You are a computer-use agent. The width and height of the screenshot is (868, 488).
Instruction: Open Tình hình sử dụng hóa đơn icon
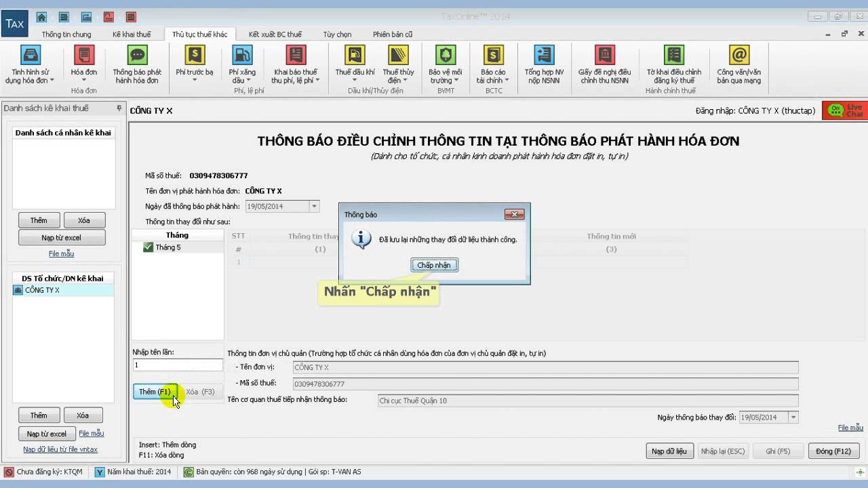click(31, 55)
